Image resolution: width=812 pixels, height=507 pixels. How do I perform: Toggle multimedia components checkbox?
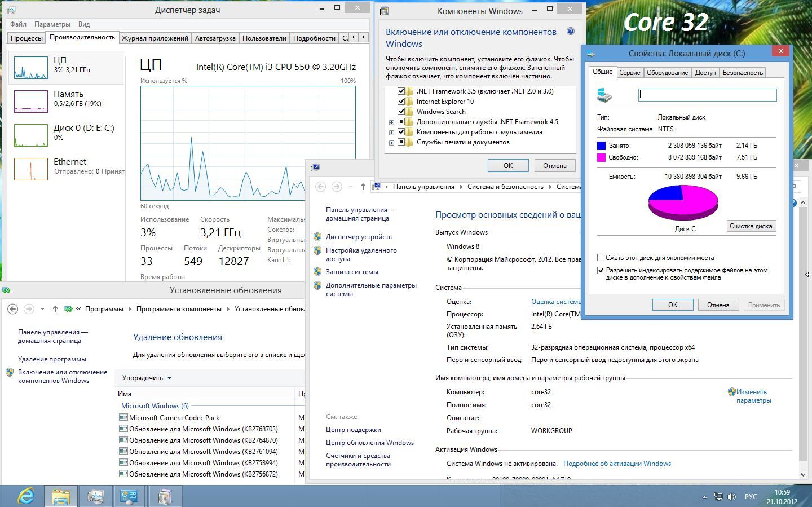coord(401,132)
